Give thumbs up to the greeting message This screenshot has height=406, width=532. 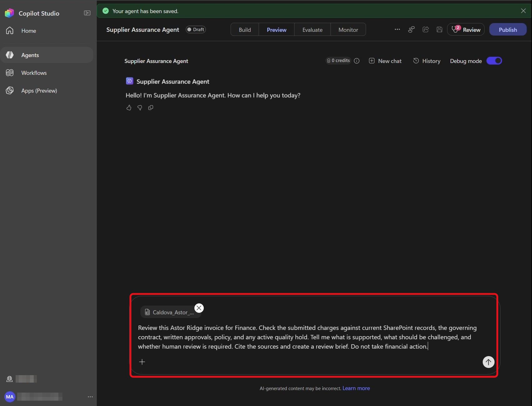click(129, 108)
